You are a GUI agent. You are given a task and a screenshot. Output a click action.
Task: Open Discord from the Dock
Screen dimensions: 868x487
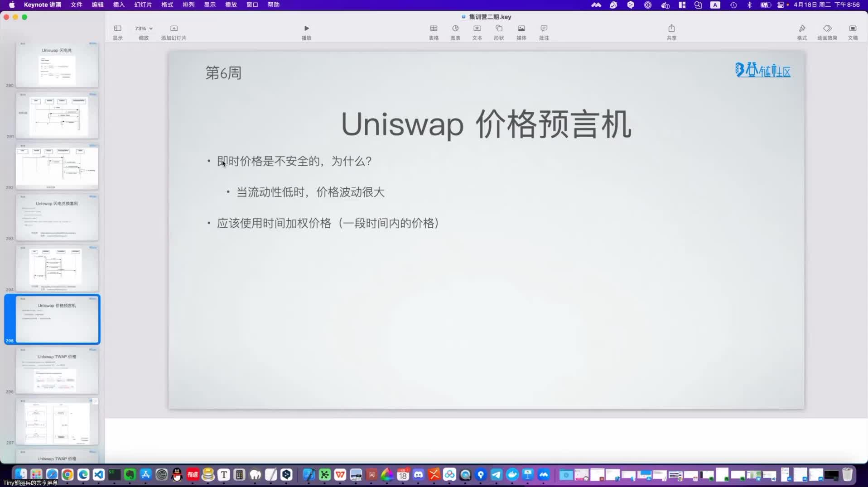(419, 474)
